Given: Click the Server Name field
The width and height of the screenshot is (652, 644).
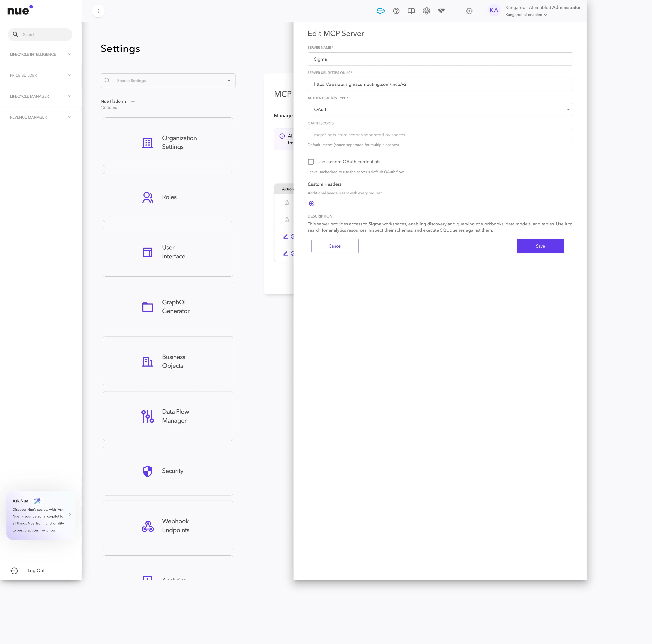Looking at the screenshot, I should pyautogui.click(x=440, y=59).
